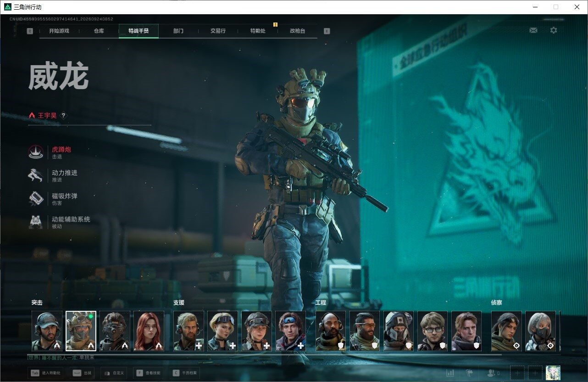Select the 磁吸炸弹 skill icon

click(36, 198)
